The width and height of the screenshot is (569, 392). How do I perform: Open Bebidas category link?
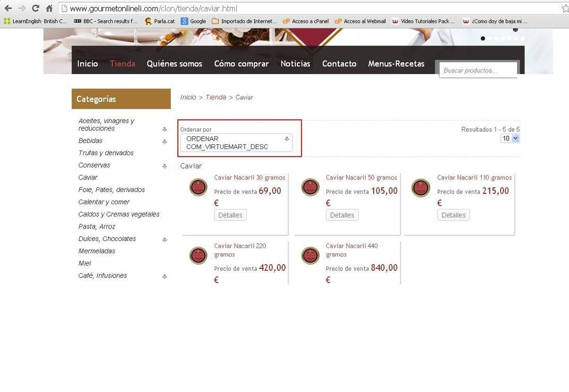(91, 141)
